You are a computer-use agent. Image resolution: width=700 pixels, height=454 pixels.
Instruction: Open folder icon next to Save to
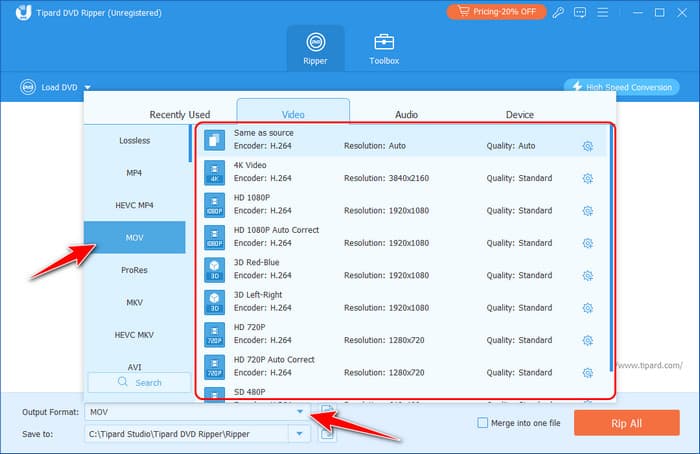point(327,433)
